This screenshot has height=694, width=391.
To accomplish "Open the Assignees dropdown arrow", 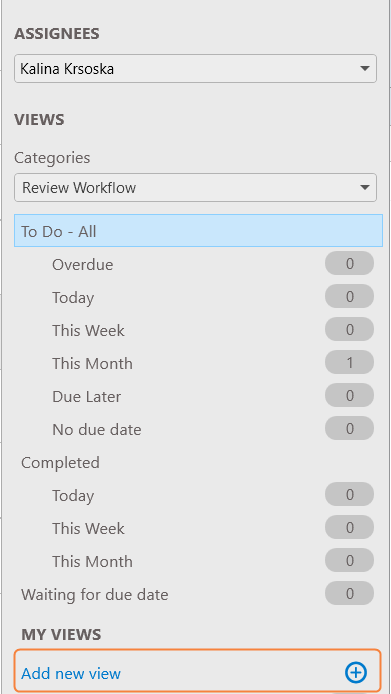I will tap(364, 69).
